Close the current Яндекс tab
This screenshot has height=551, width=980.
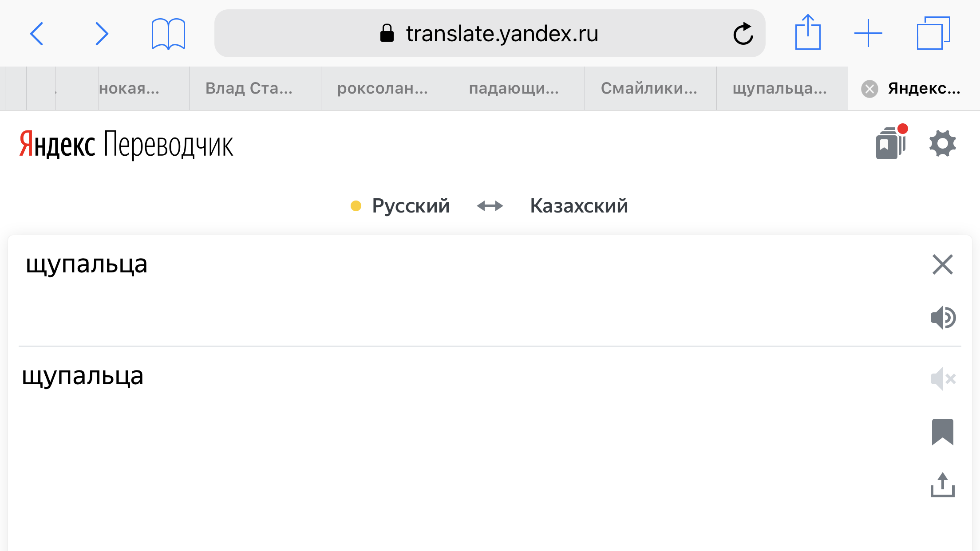869,89
